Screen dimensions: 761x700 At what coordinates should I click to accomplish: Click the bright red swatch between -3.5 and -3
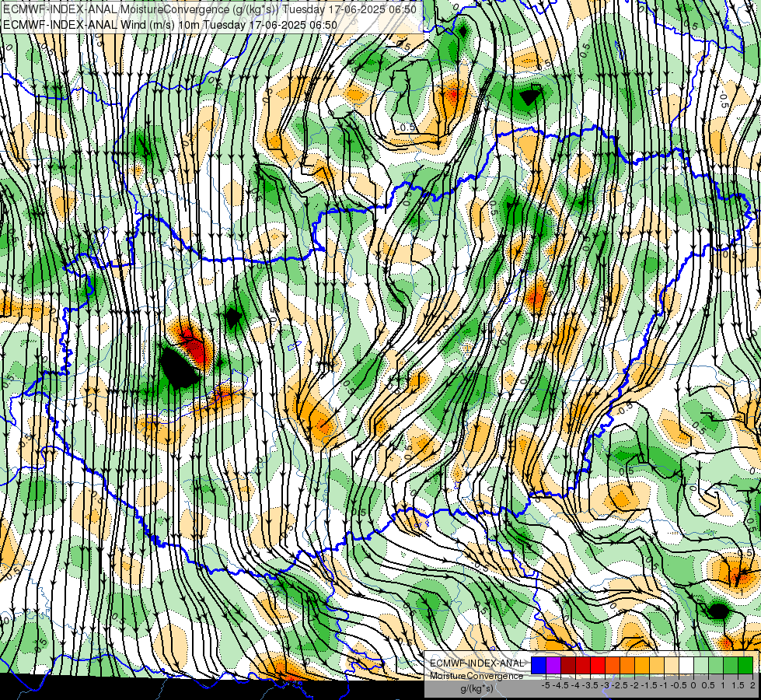[598, 665]
